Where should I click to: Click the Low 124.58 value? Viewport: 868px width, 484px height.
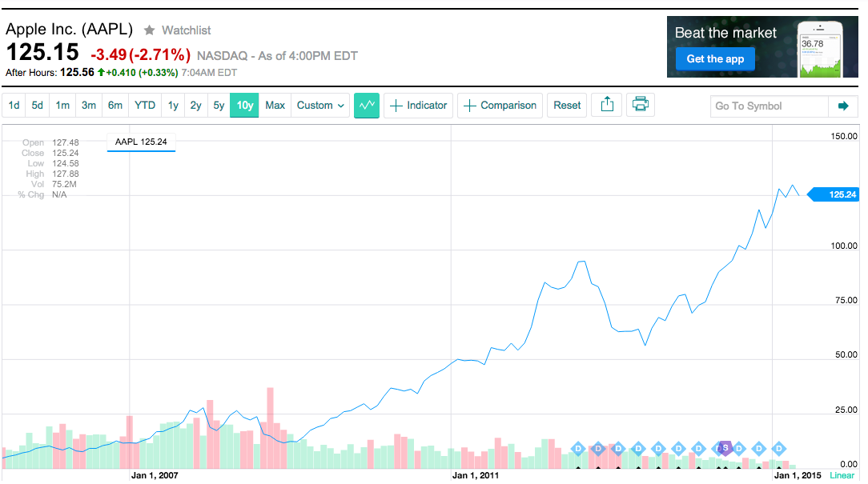pos(66,164)
